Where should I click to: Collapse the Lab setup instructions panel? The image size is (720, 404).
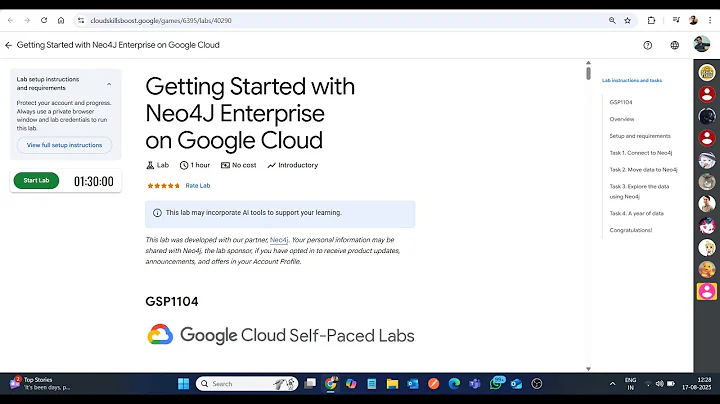[109, 84]
